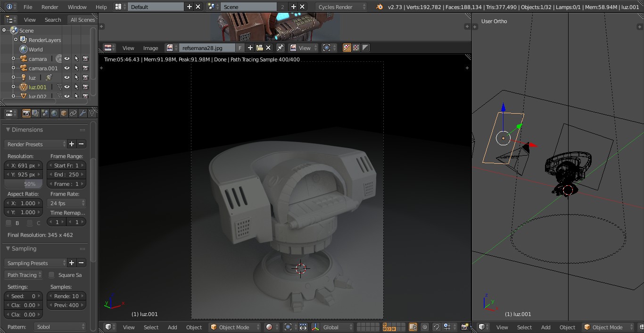Create new image with plus icon
The image size is (644, 333).
point(250,48)
